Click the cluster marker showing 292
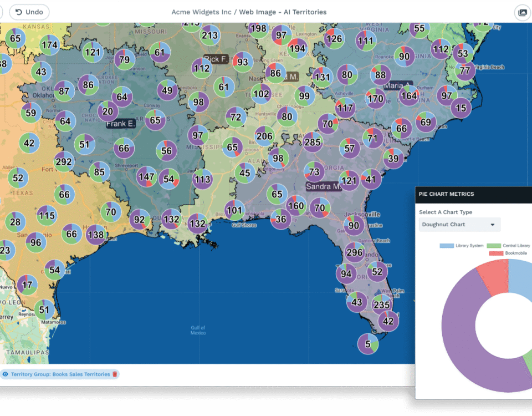This screenshot has height=416, width=532. click(64, 162)
